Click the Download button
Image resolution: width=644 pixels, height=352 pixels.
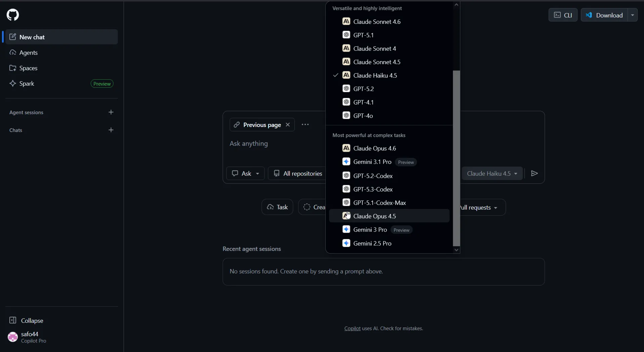(x=604, y=15)
